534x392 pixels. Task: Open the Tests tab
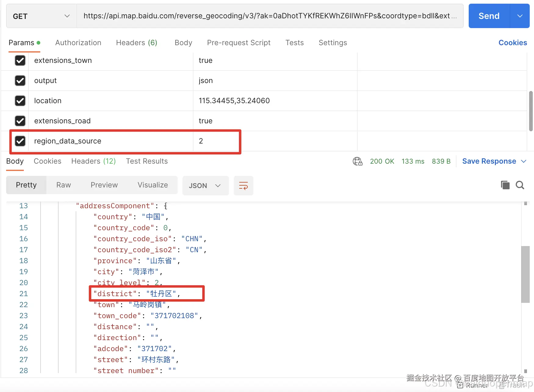(294, 43)
